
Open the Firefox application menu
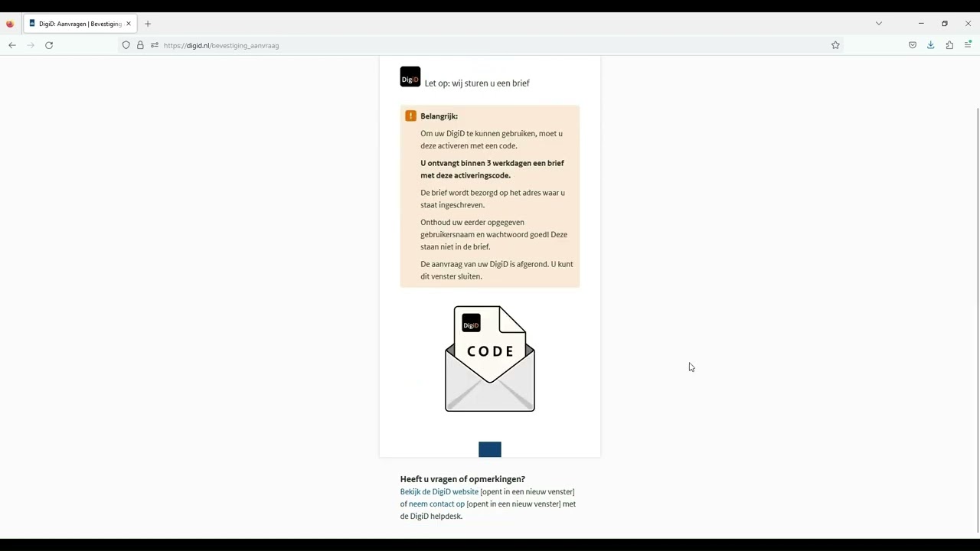(968, 45)
